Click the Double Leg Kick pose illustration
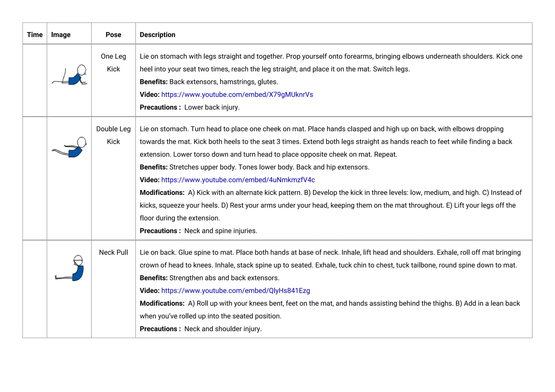 (69, 147)
